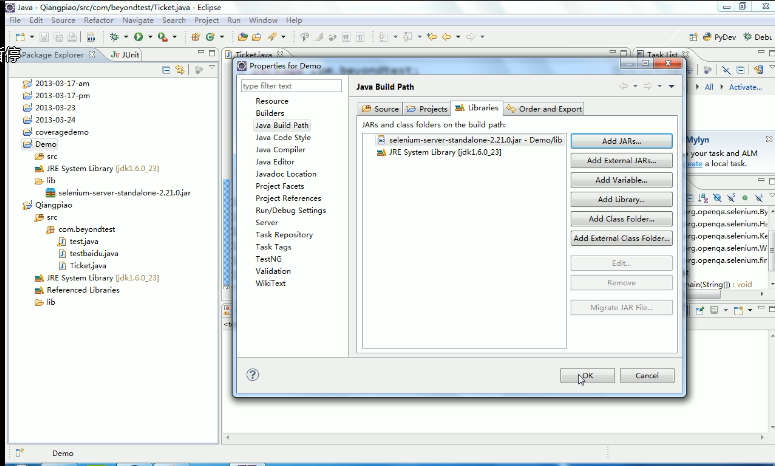Open the Run history dropdown arrow
The height and width of the screenshot is (466, 775).
[x=150, y=37]
